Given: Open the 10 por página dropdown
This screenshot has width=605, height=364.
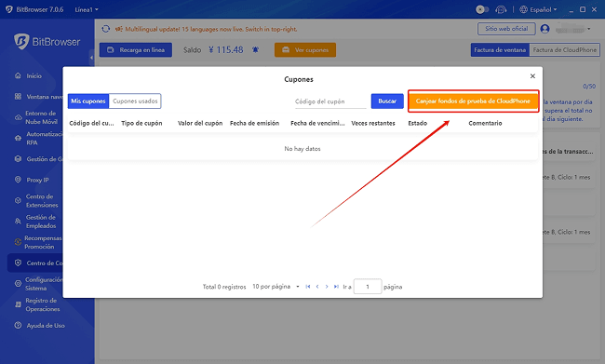Looking at the screenshot, I should pyautogui.click(x=276, y=287).
